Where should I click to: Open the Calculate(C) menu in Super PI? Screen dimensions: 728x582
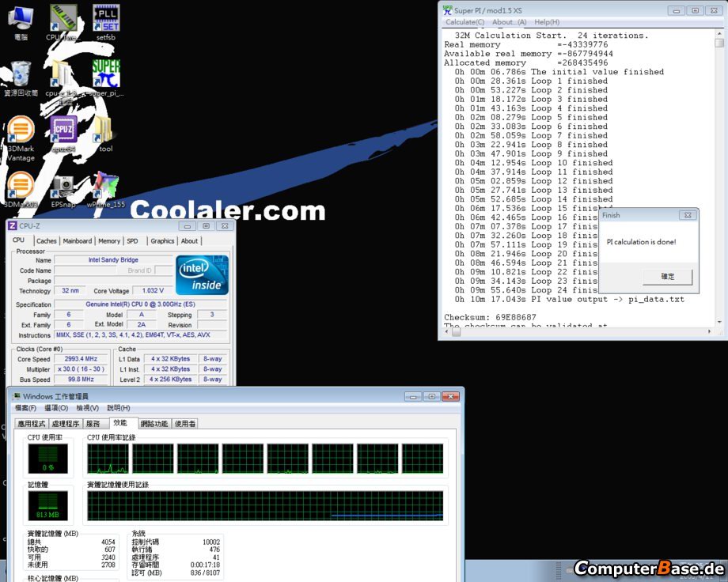point(464,22)
